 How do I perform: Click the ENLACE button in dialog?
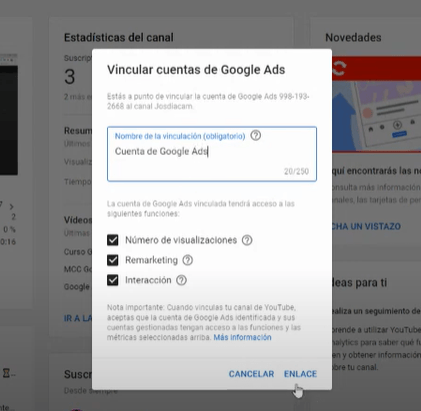(300, 374)
